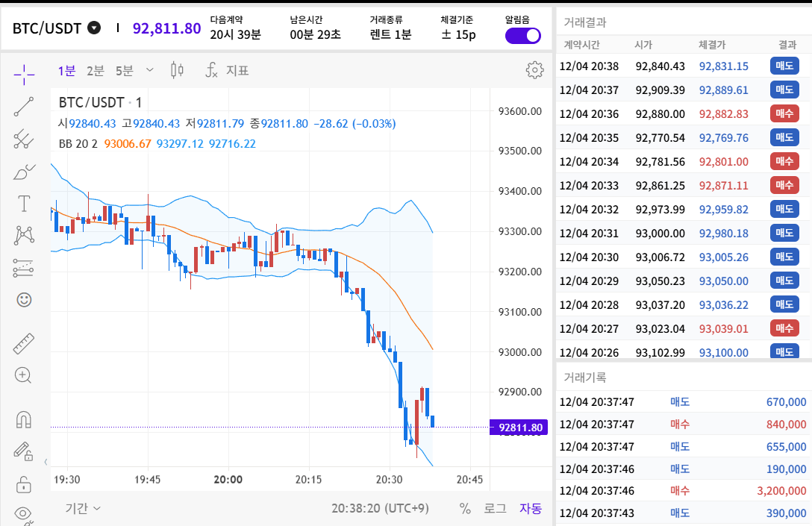Enable magnet snapping mode
Image resolution: width=812 pixels, height=526 pixels.
(x=22, y=418)
